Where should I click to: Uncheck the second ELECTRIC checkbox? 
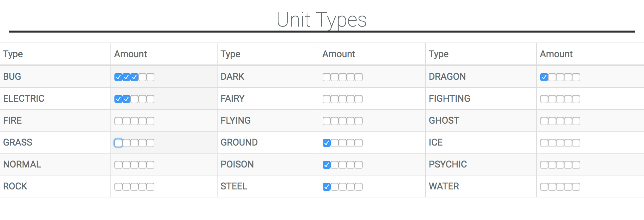(x=126, y=99)
